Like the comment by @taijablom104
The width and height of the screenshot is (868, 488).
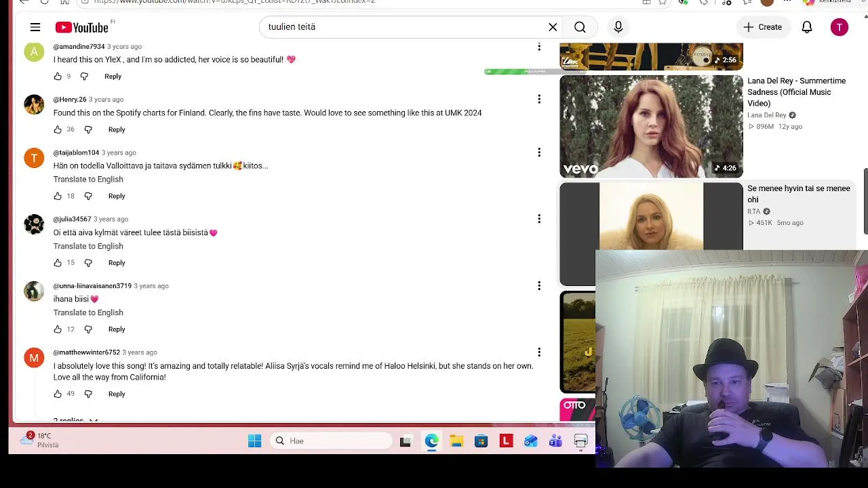(x=58, y=196)
